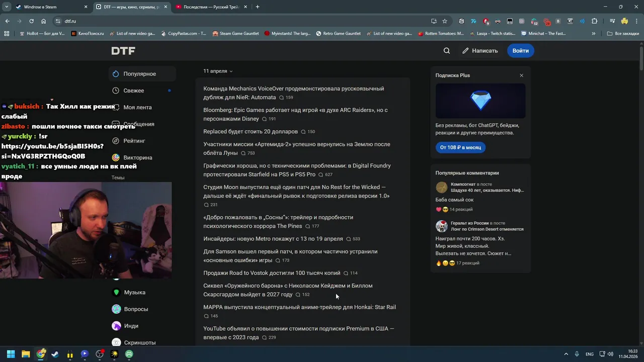The height and width of the screenshot is (362, 644).
Task: Open the 753 comments on the Артемида-2 article
Action: pos(248,153)
